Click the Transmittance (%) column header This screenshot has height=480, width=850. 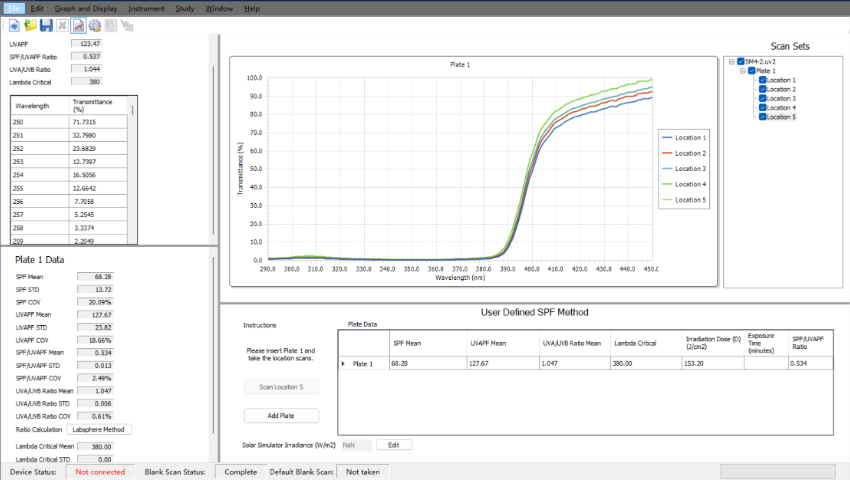[x=98, y=106]
